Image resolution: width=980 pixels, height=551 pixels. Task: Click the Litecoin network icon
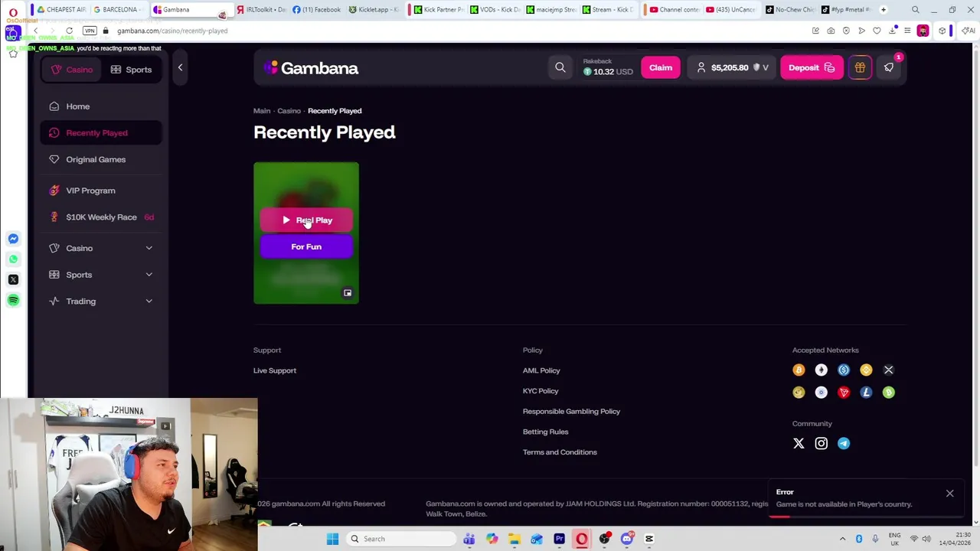(x=866, y=393)
